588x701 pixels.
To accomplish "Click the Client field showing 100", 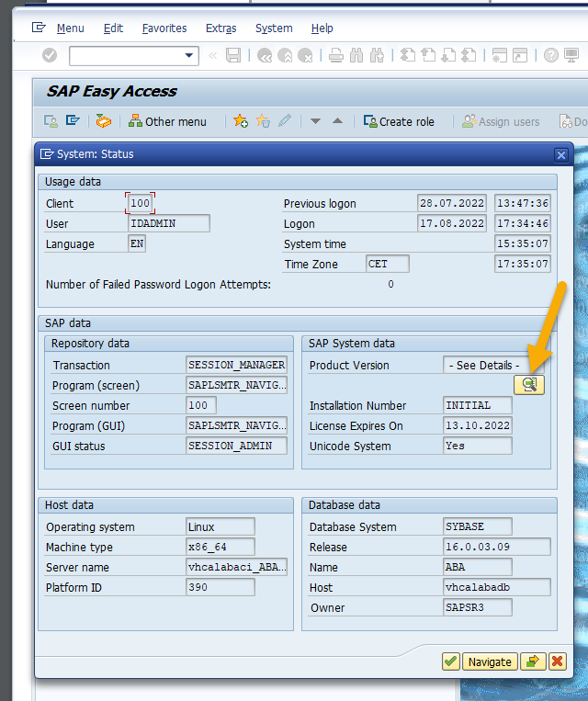I will tap(140, 203).
